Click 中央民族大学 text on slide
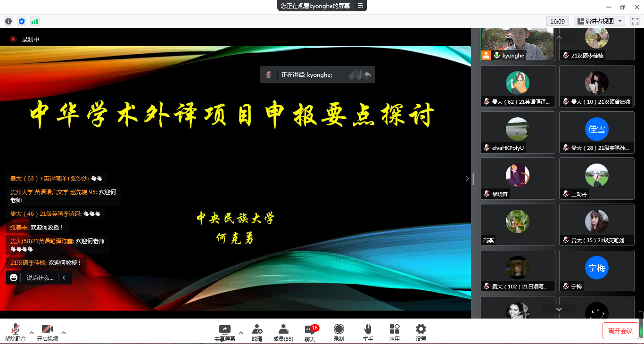 [235, 218]
